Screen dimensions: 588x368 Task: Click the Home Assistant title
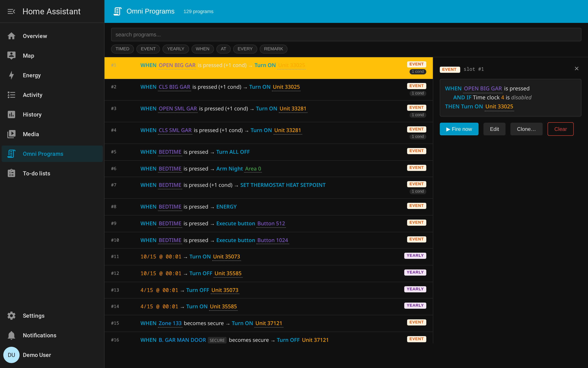point(51,11)
